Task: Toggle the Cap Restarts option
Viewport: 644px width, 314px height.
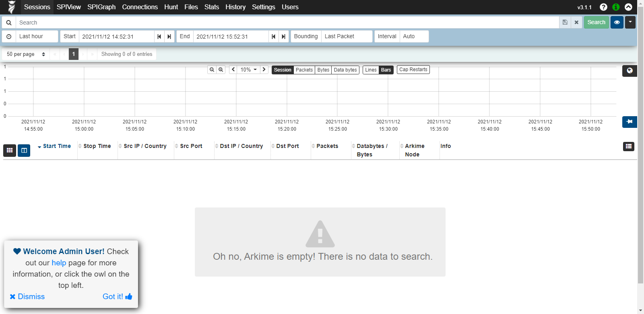Action: (x=413, y=70)
